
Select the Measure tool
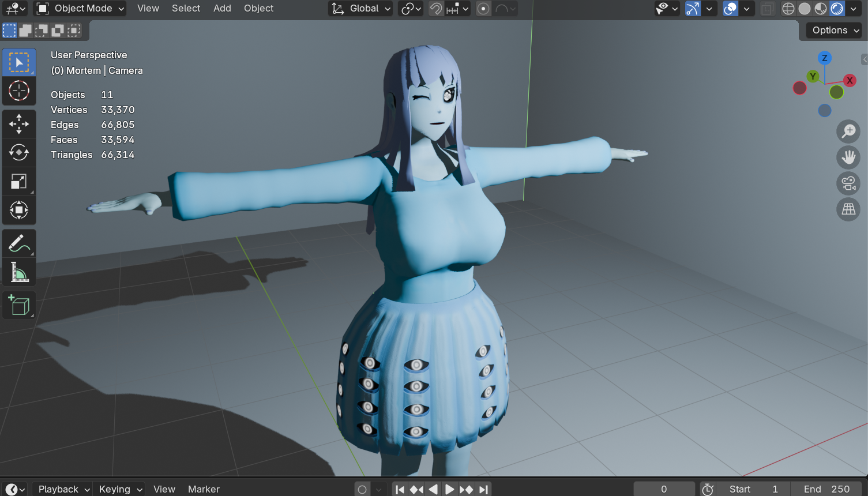coord(19,272)
